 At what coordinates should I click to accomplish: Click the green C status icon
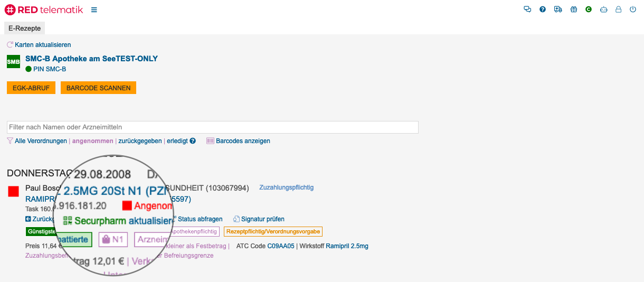click(589, 10)
